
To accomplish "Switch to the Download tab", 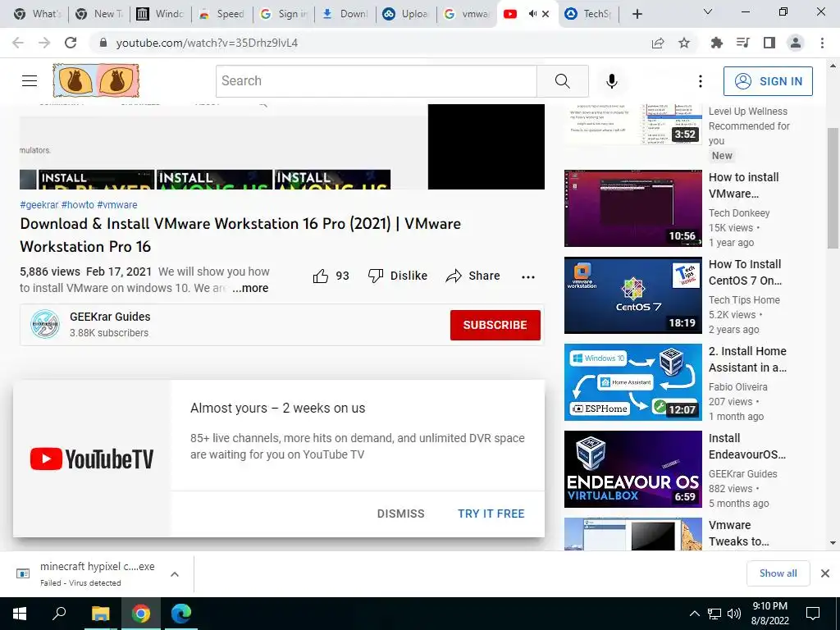I will tap(345, 14).
